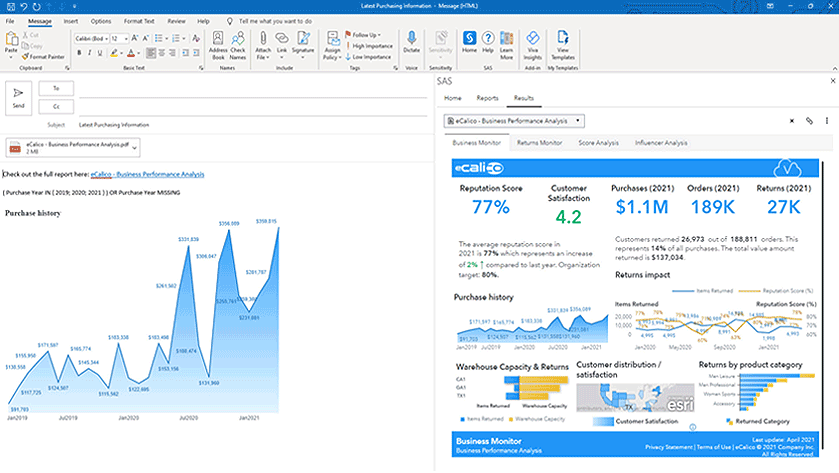Image resolution: width=839 pixels, height=473 pixels.
Task: Open bullets list dropdown arrow
Action: tap(166, 39)
